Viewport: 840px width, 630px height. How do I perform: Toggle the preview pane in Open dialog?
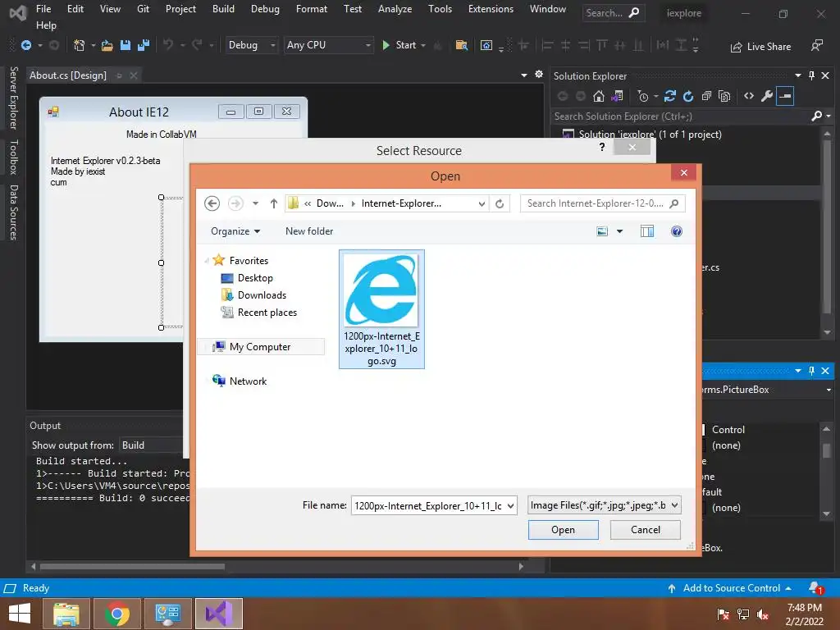pos(647,231)
